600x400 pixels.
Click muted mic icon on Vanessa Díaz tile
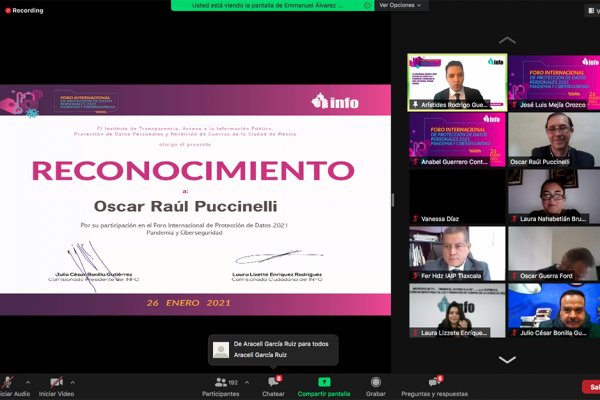click(415, 219)
